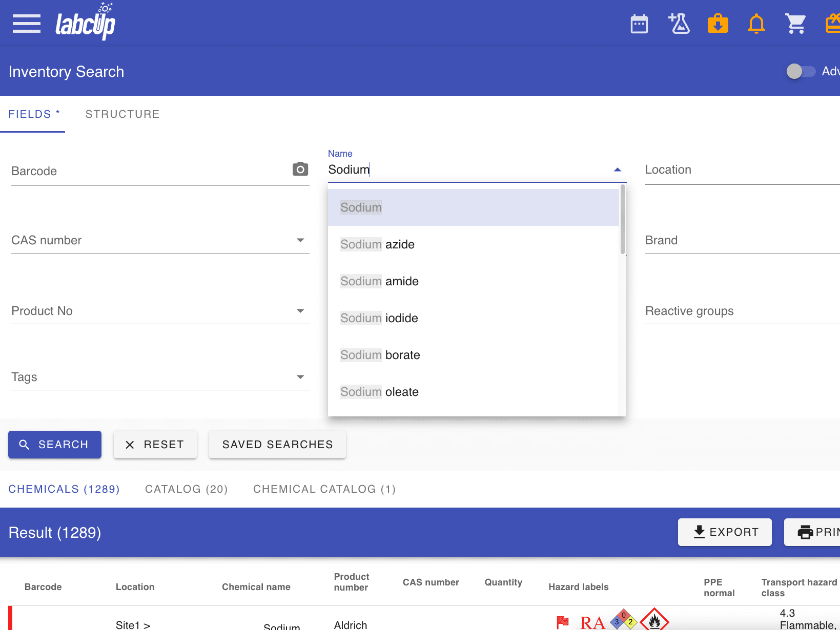The image size is (840, 630).
Task: Click the red flag hazard icon
Action: pos(563,622)
